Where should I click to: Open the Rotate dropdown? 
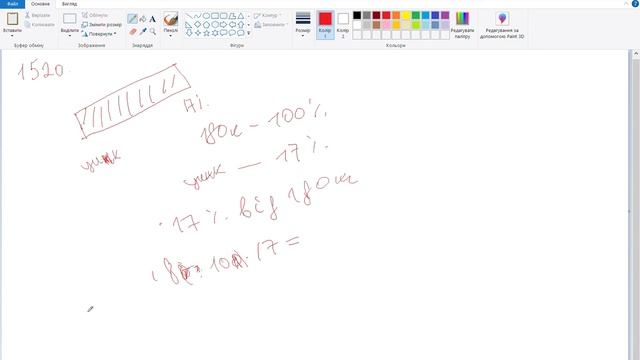click(x=99, y=34)
